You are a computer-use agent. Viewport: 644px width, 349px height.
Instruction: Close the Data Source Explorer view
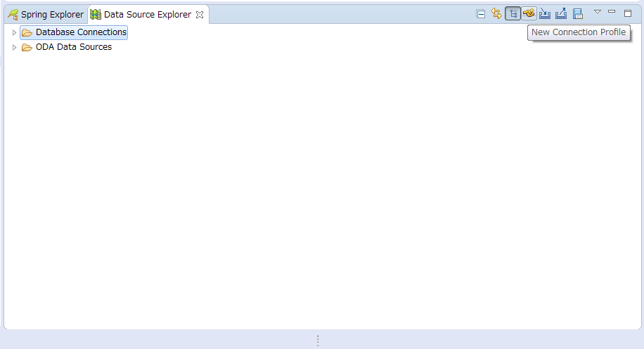click(200, 15)
